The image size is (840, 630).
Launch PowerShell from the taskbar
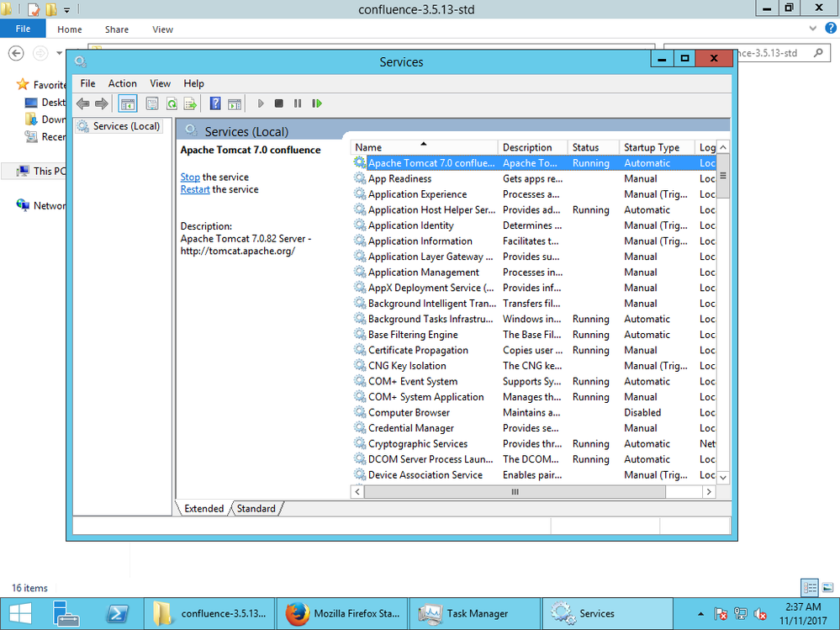pos(117,613)
